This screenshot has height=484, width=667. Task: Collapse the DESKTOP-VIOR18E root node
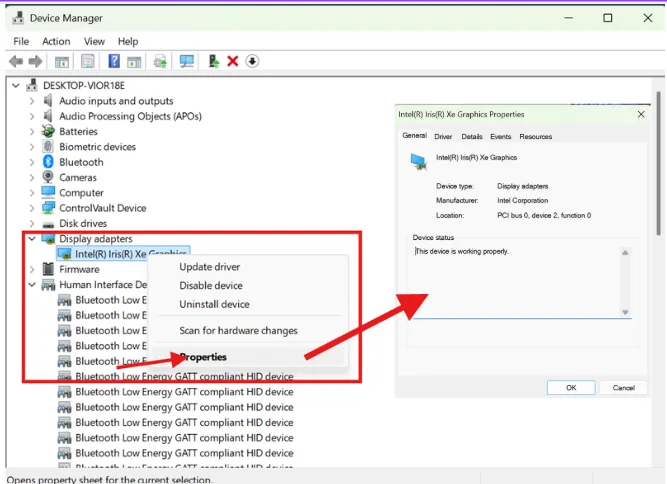pos(16,85)
